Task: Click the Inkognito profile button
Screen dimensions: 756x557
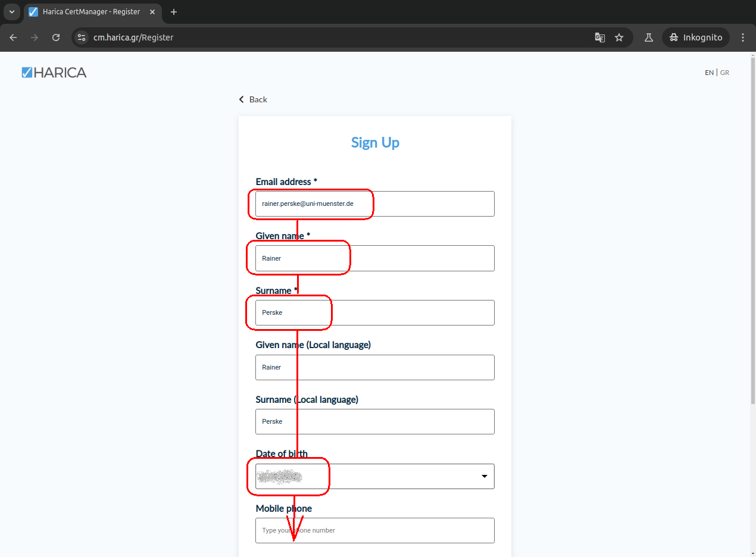Action: [x=696, y=37]
